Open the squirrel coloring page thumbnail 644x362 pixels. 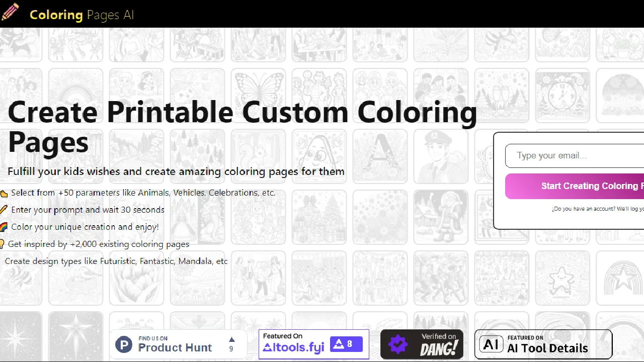click(x=258, y=156)
